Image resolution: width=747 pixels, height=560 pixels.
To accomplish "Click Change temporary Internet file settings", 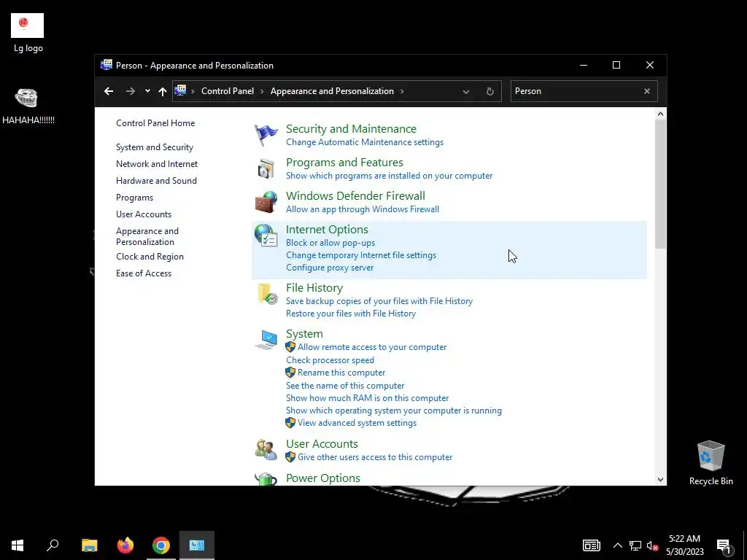I will point(361,255).
